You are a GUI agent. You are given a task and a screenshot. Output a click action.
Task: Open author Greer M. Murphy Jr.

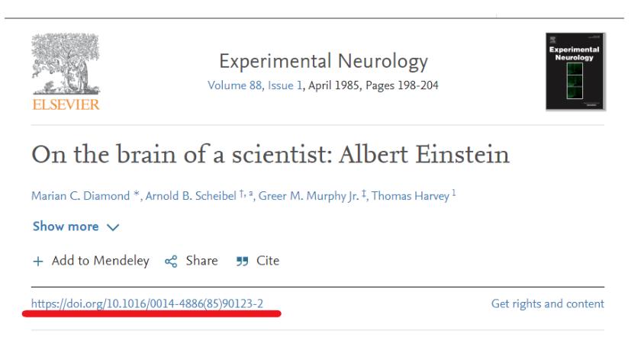tap(308, 196)
